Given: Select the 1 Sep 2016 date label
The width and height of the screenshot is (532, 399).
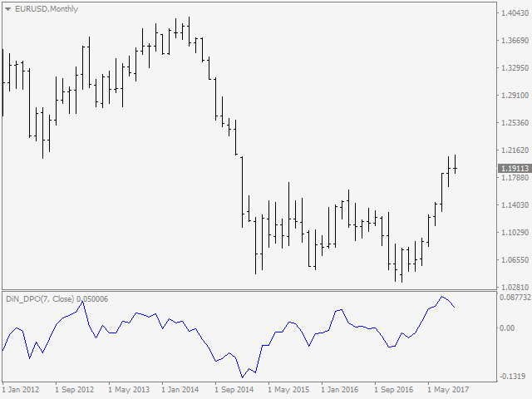Looking at the screenshot, I should point(393,390).
